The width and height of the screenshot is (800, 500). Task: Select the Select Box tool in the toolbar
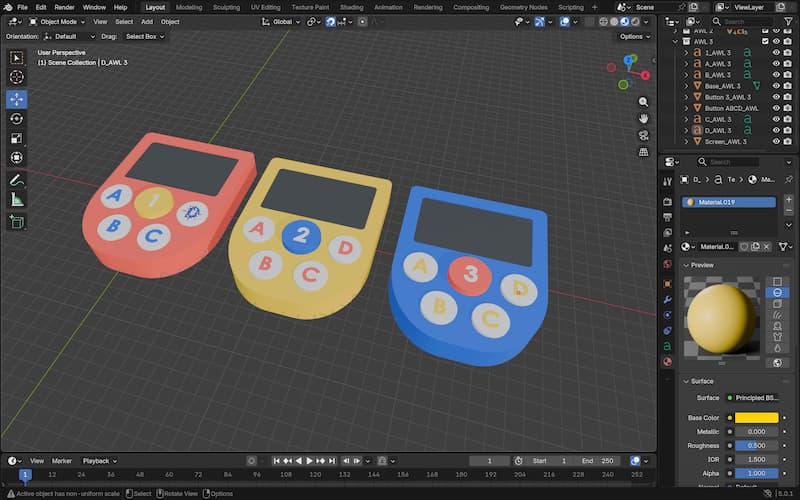(x=16, y=58)
